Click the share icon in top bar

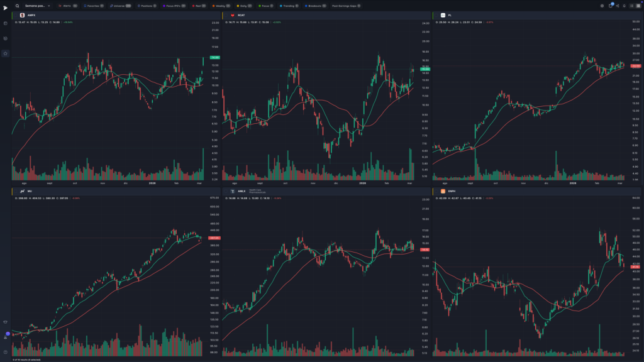618,6
